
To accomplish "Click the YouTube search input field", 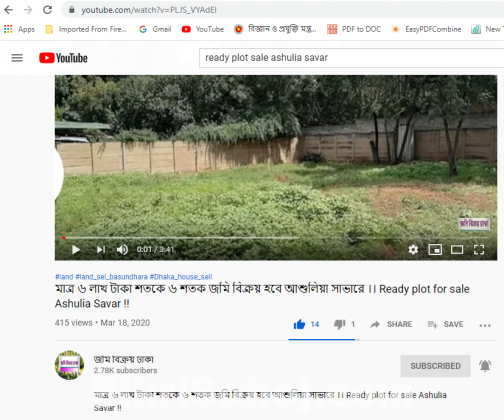I will pos(352,58).
